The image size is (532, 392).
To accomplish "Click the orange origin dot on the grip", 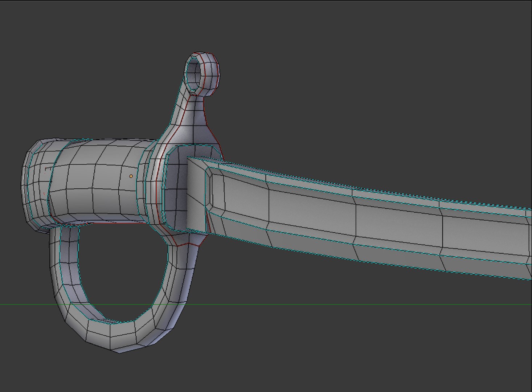I will [131, 176].
